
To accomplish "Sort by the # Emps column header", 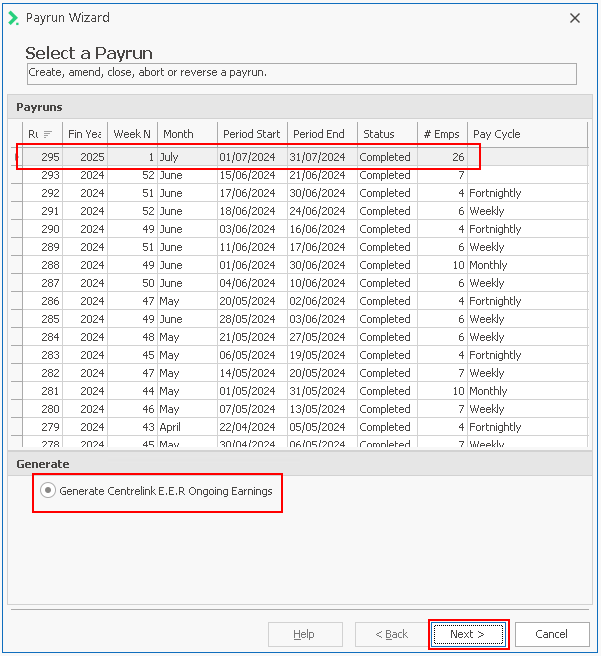I will (x=441, y=134).
